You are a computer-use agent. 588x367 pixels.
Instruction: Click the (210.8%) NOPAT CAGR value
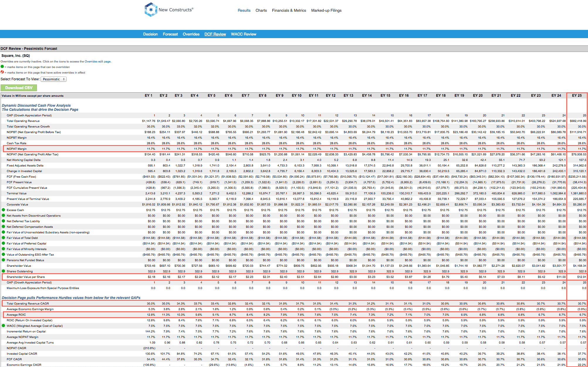click(149, 348)
